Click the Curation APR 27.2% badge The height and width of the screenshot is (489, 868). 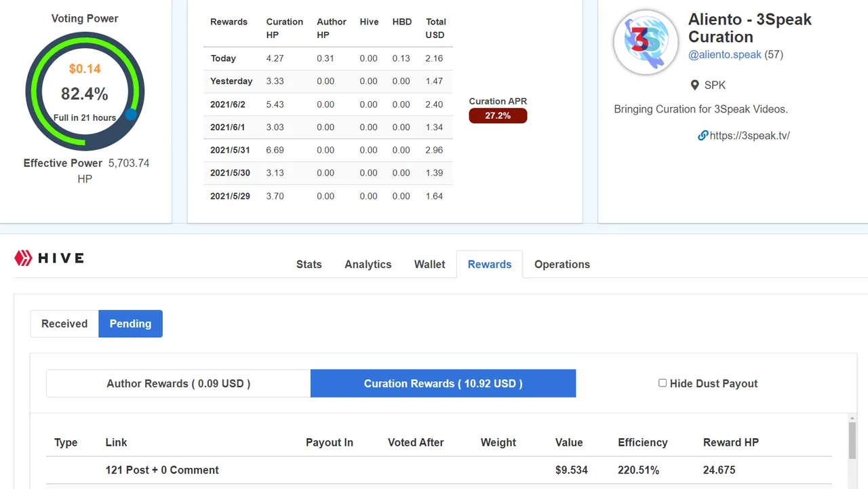[498, 116]
